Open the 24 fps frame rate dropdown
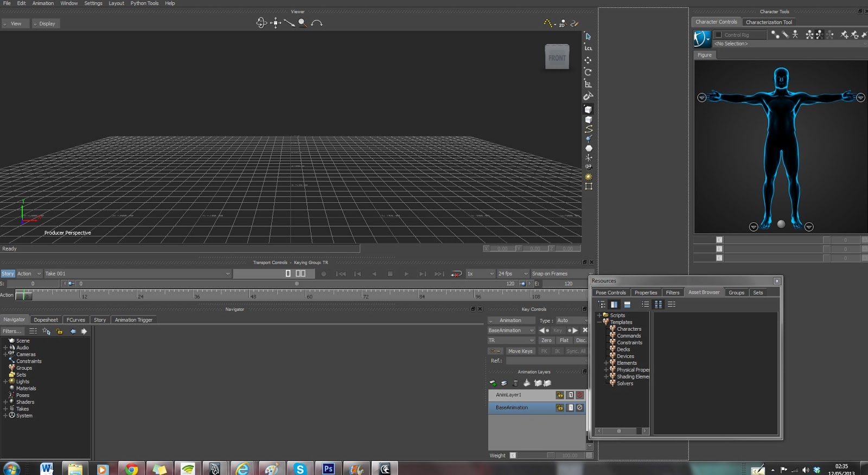 513,274
